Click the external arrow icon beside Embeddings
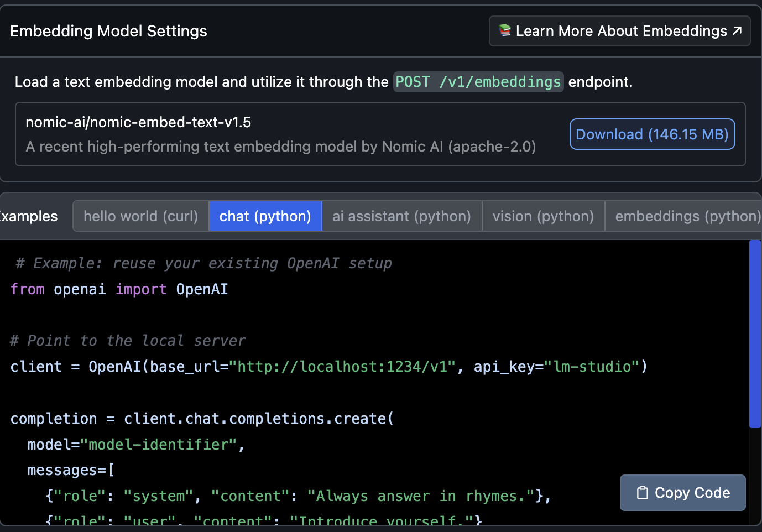This screenshot has height=532, width=762. 737,31
